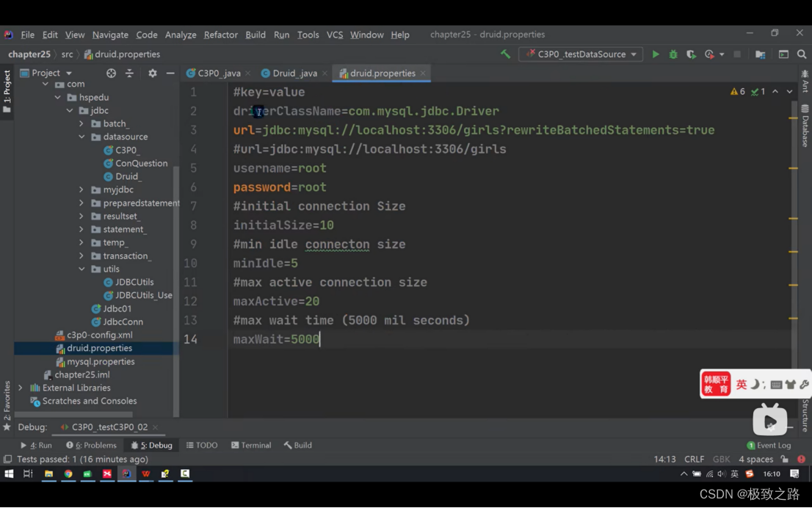This screenshot has height=508, width=812.
Task: Click the 6 warnings indicator
Action: 737,92
